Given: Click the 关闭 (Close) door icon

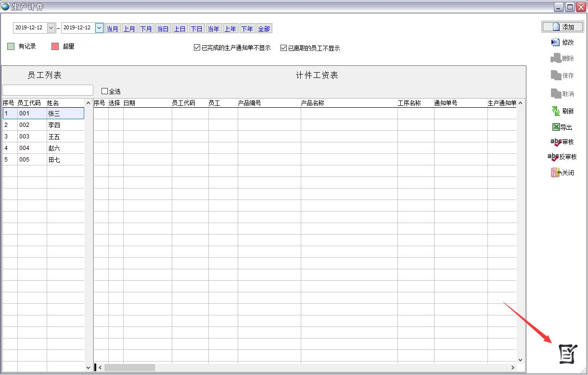Looking at the screenshot, I should (x=556, y=173).
